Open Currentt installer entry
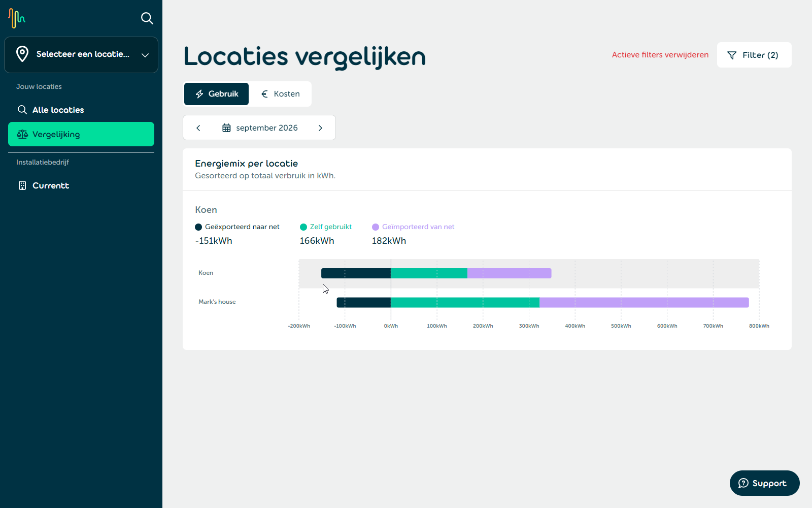 pyautogui.click(x=81, y=185)
